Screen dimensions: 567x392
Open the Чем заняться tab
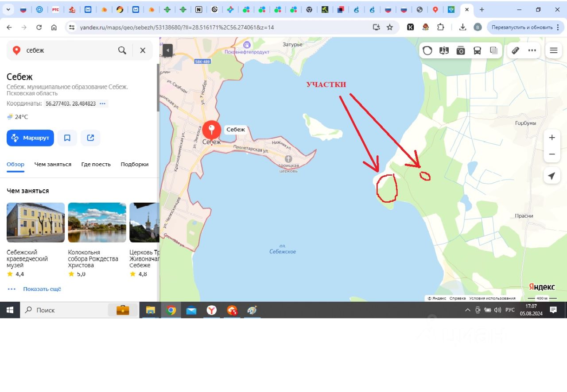[53, 164]
